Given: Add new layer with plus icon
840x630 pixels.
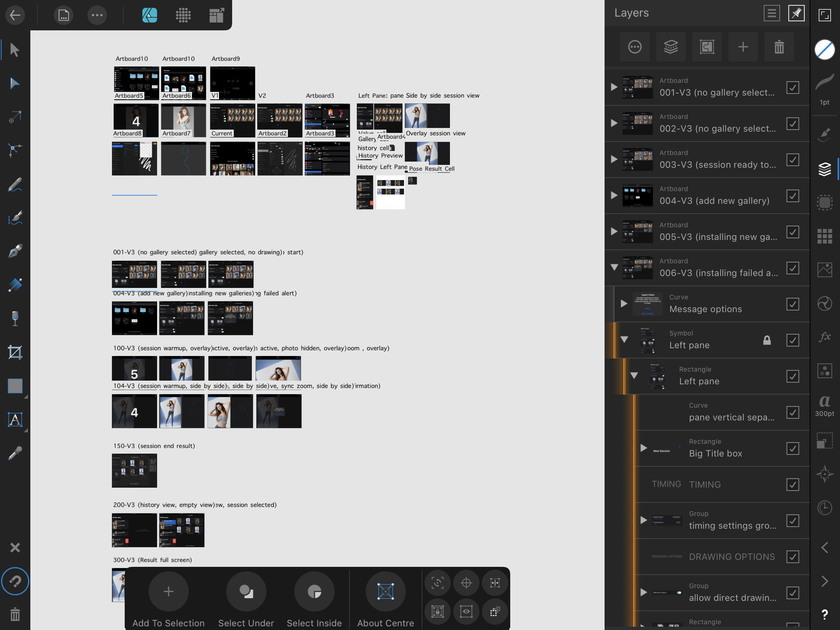Looking at the screenshot, I should [x=743, y=47].
